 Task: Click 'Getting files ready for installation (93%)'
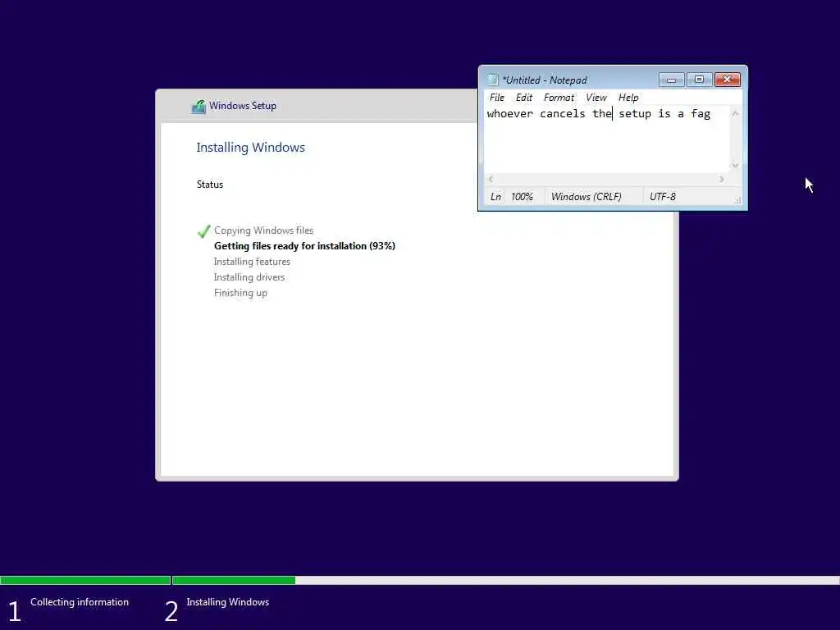coord(304,246)
